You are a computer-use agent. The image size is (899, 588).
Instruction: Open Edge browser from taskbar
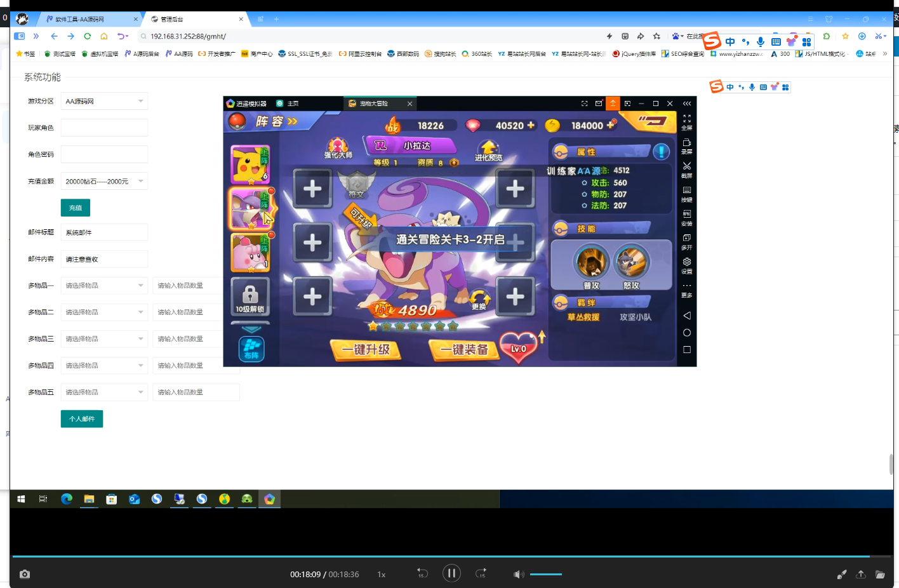coord(67,499)
